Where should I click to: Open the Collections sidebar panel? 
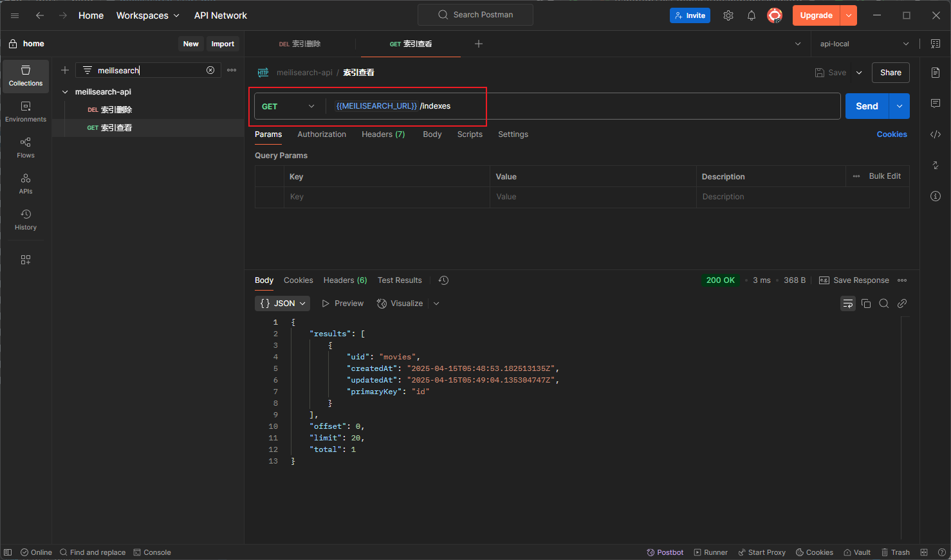[25, 76]
